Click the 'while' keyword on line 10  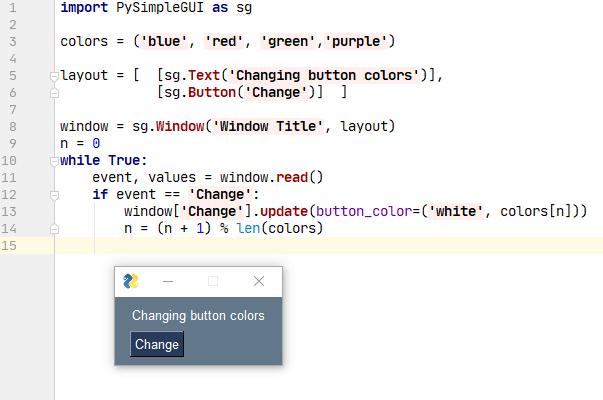point(80,160)
